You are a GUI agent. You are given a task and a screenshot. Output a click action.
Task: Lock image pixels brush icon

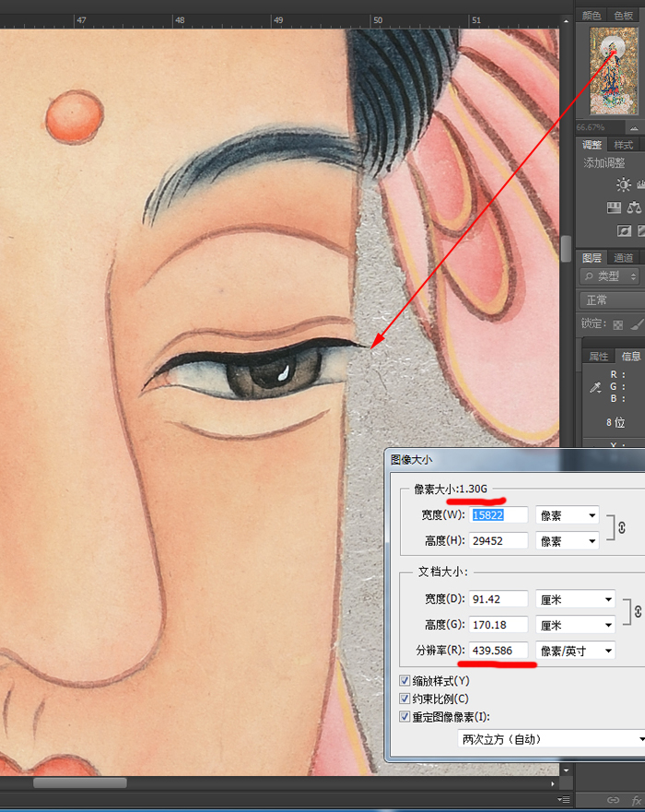(638, 324)
